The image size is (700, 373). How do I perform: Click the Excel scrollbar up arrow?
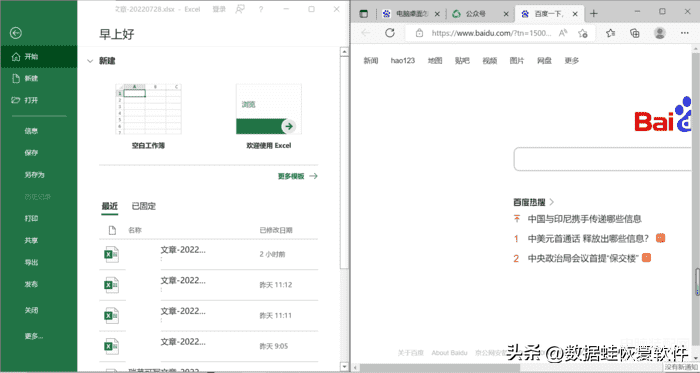click(344, 52)
